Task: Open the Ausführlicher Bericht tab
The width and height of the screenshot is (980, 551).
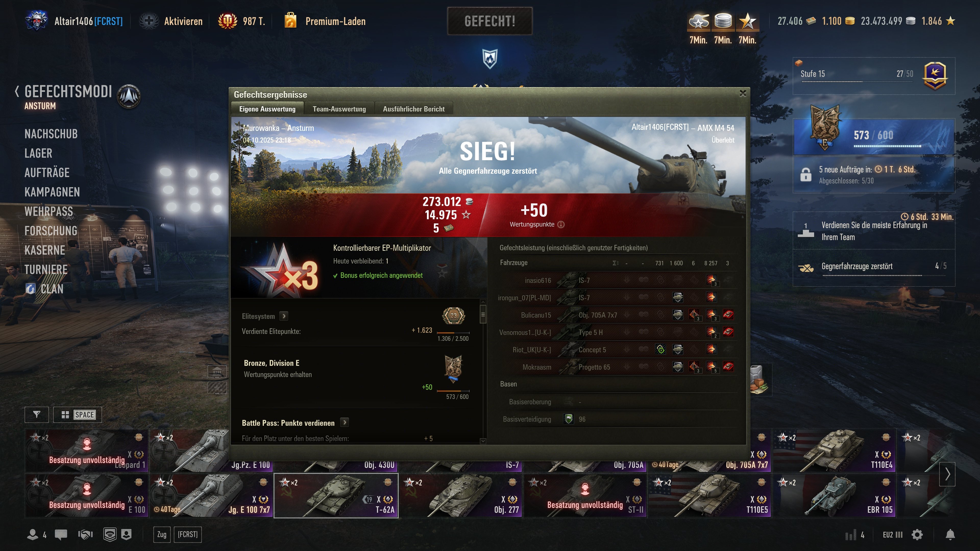Action: [413, 109]
